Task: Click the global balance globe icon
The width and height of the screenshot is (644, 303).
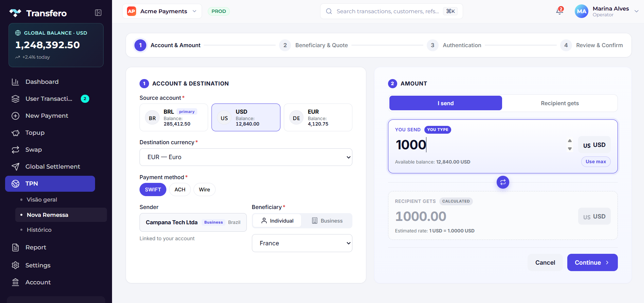Action: 18,33
